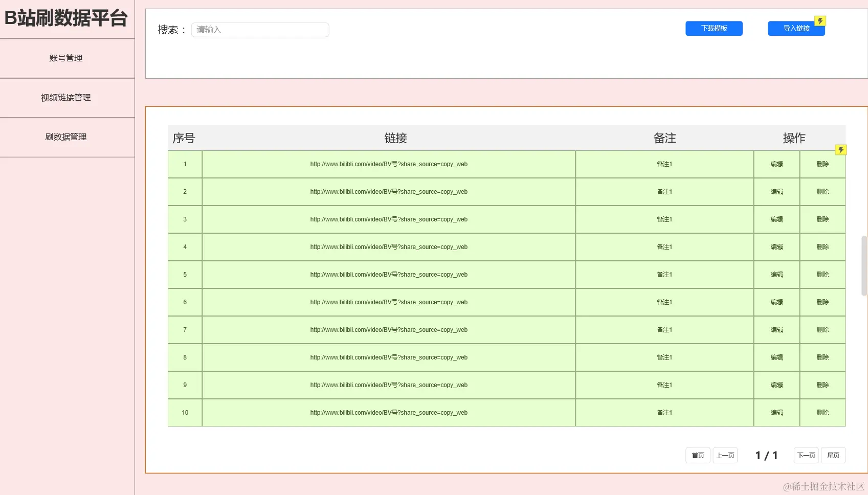
Task: Open 视频链接管理 in the sidebar
Action: (x=66, y=98)
